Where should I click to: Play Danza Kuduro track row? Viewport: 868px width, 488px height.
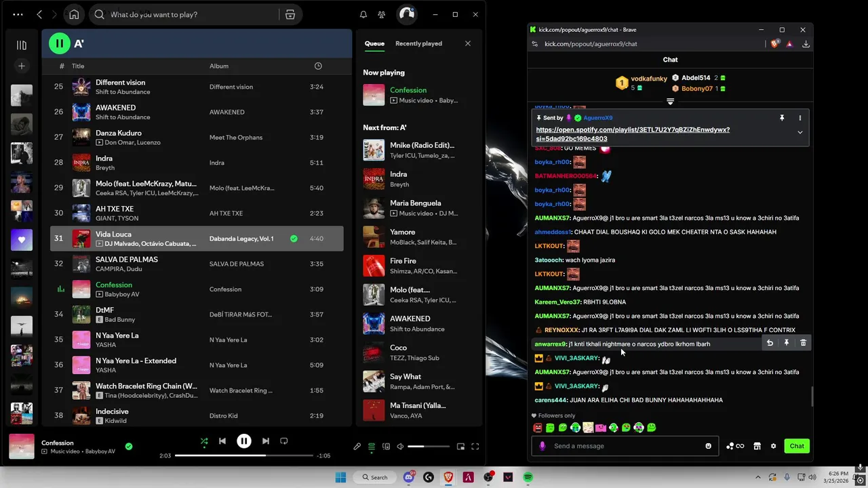coord(197,137)
